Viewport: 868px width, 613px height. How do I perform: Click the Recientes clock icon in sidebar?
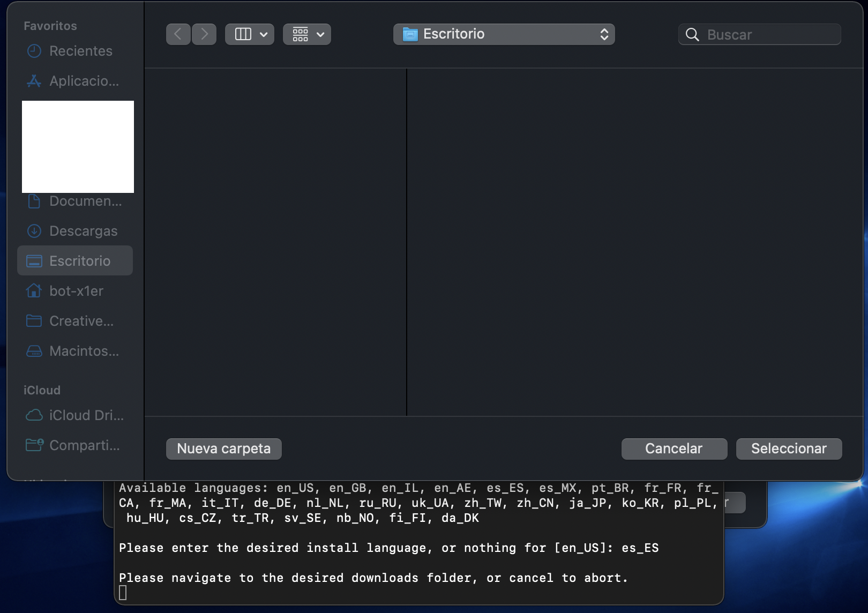[34, 51]
